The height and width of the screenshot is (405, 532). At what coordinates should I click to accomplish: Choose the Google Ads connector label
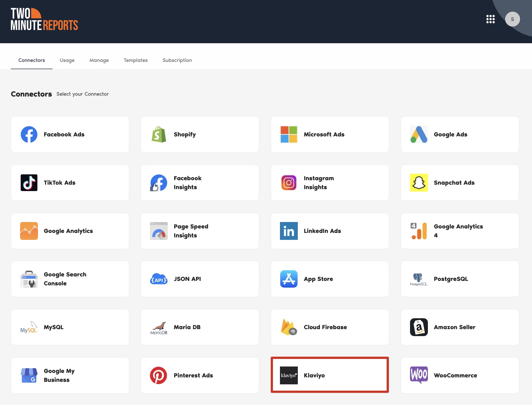click(x=450, y=134)
